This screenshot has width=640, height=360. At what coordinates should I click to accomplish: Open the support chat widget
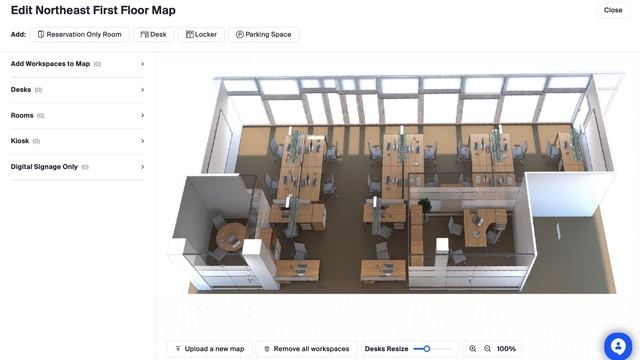tap(618, 347)
